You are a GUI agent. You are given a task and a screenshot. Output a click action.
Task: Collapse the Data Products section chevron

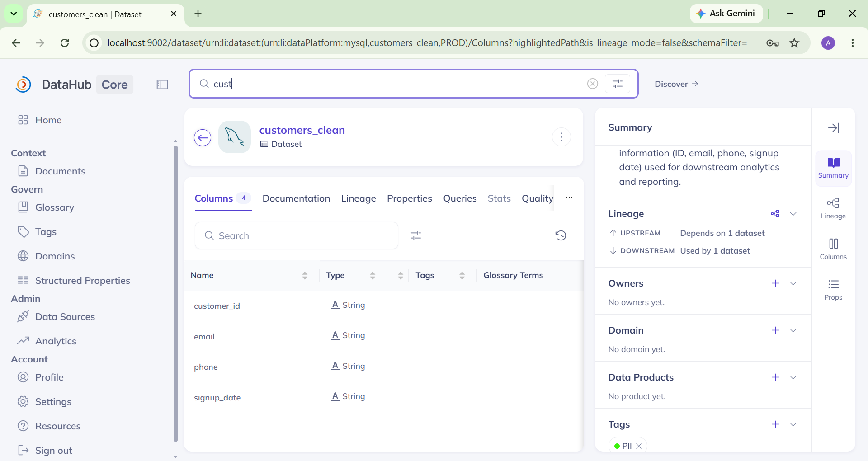(x=793, y=377)
